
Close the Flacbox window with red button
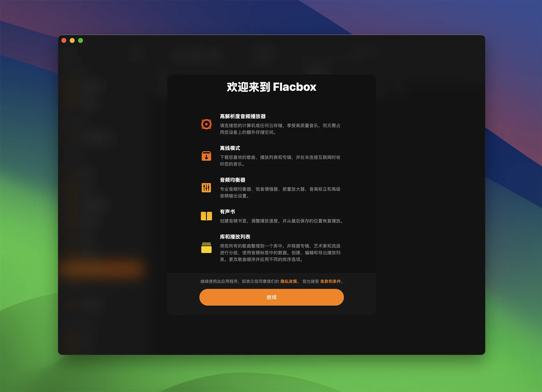click(x=64, y=40)
